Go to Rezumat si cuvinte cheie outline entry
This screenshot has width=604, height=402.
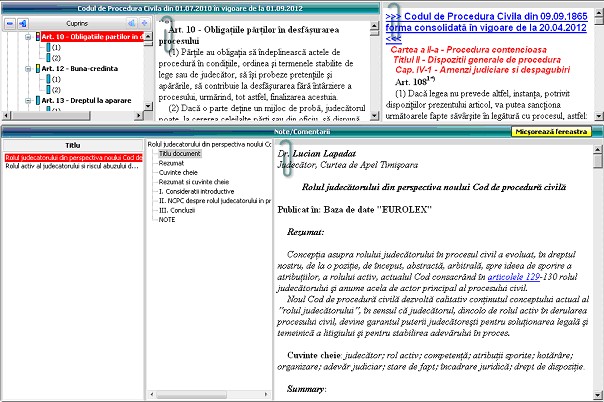click(194, 182)
